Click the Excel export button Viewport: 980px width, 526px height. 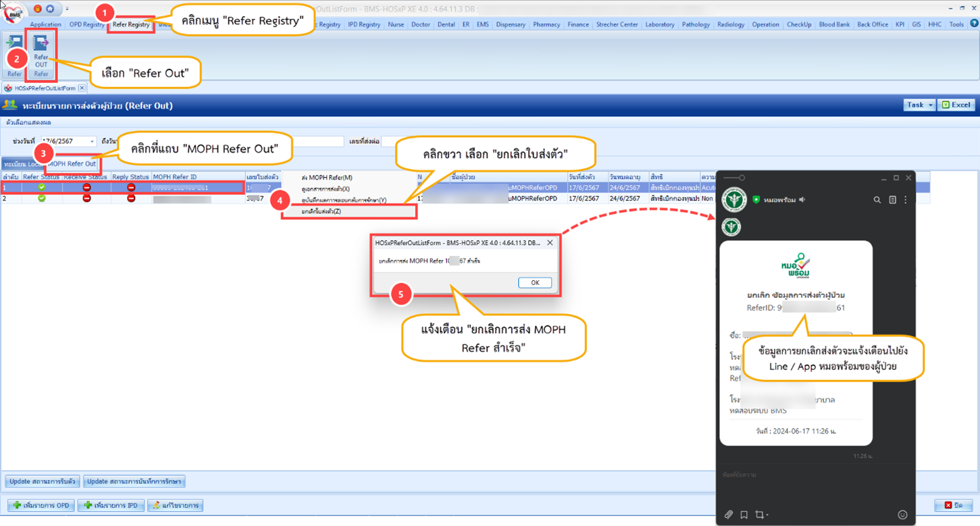[x=956, y=105]
